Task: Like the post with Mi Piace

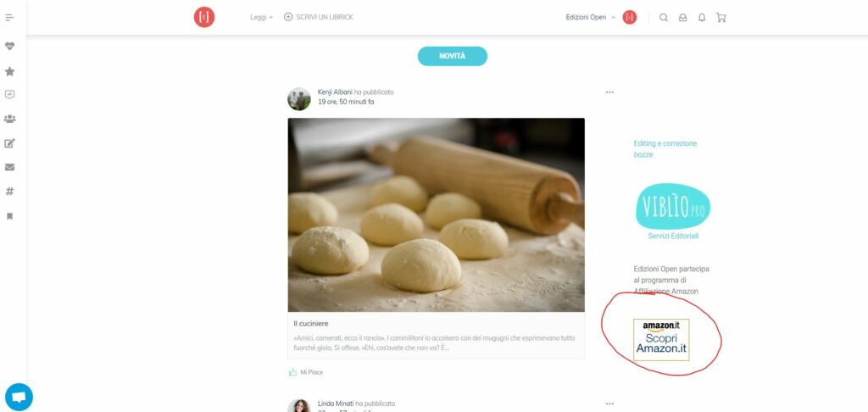Action: pos(305,372)
